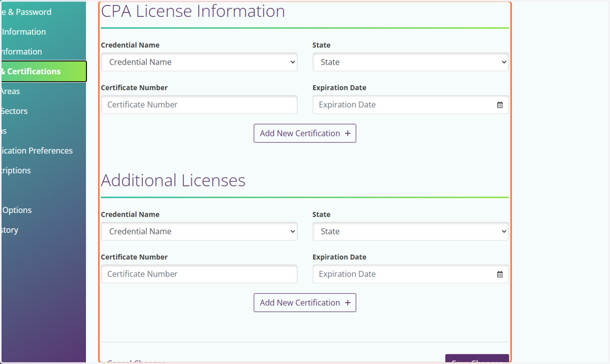Open State dropdown in CPA License Information
This screenshot has width=610, height=364.
pyautogui.click(x=411, y=62)
